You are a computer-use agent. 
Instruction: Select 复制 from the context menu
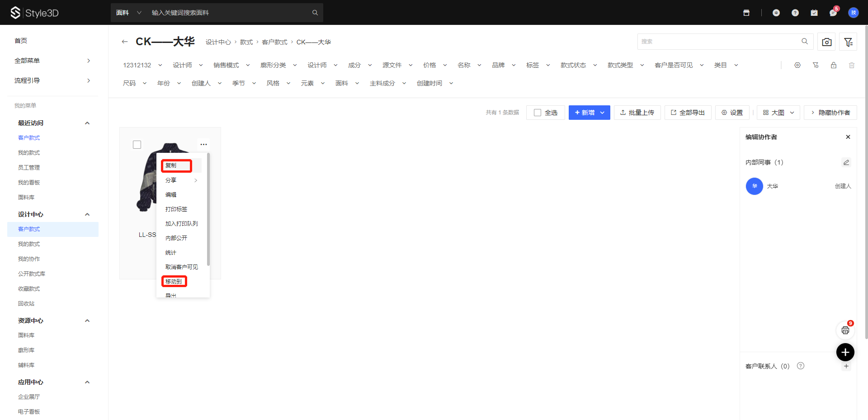pos(176,165)
